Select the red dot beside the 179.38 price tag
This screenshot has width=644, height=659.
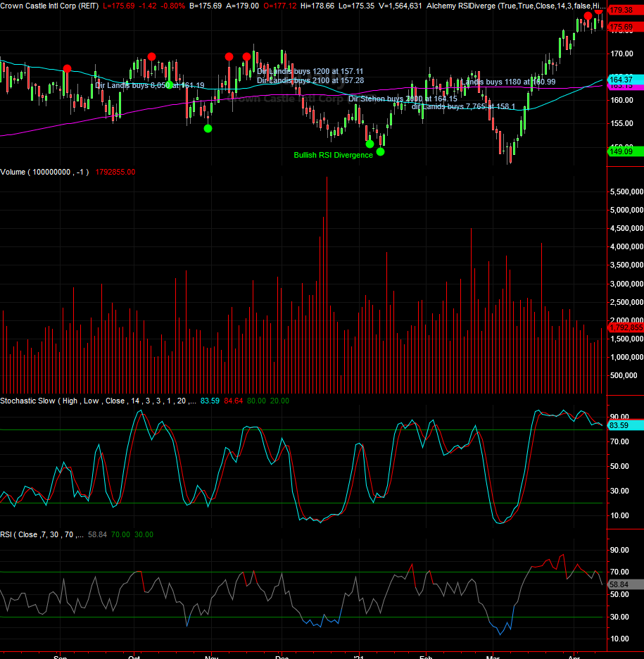[x=598, y=10]
